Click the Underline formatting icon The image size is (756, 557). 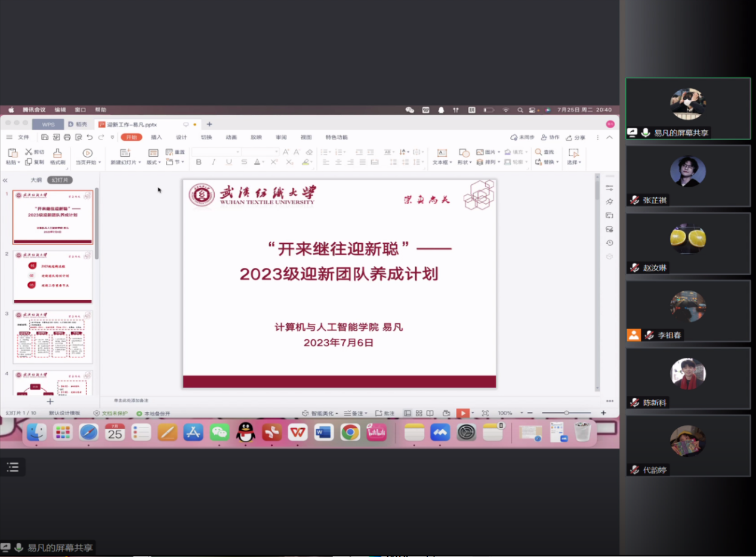[x=229, y=162]
